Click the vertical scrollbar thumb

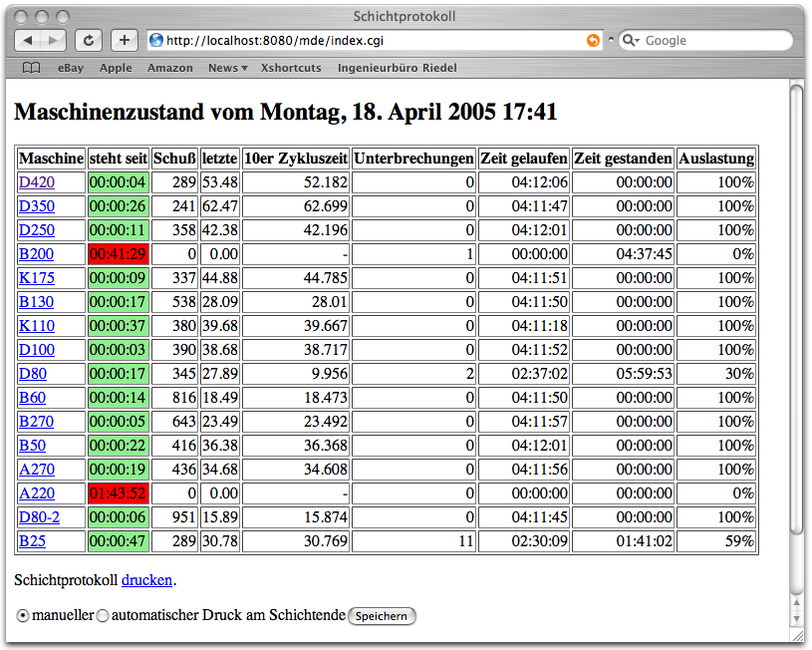(x=796, y=311)
